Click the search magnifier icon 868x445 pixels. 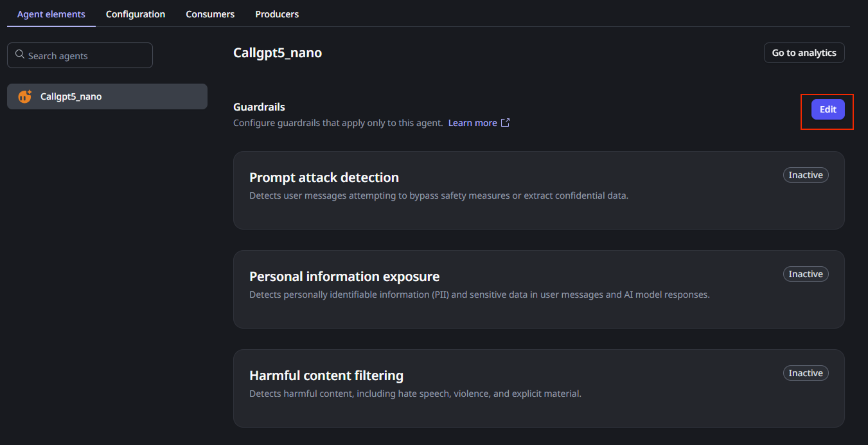(x=20, y=55)
